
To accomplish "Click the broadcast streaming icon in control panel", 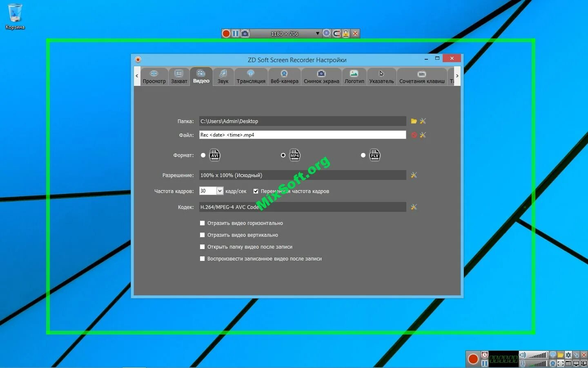I will [x=553, y=355].
